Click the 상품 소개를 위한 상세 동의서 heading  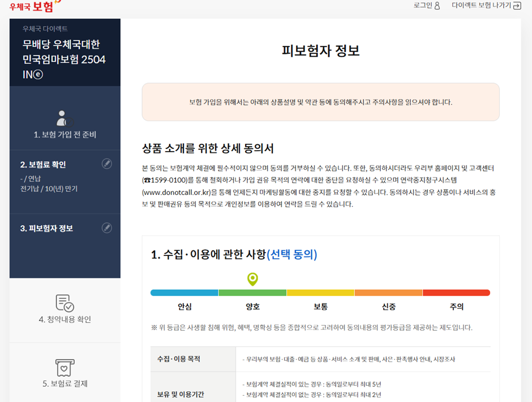click(x=208, y=148)
